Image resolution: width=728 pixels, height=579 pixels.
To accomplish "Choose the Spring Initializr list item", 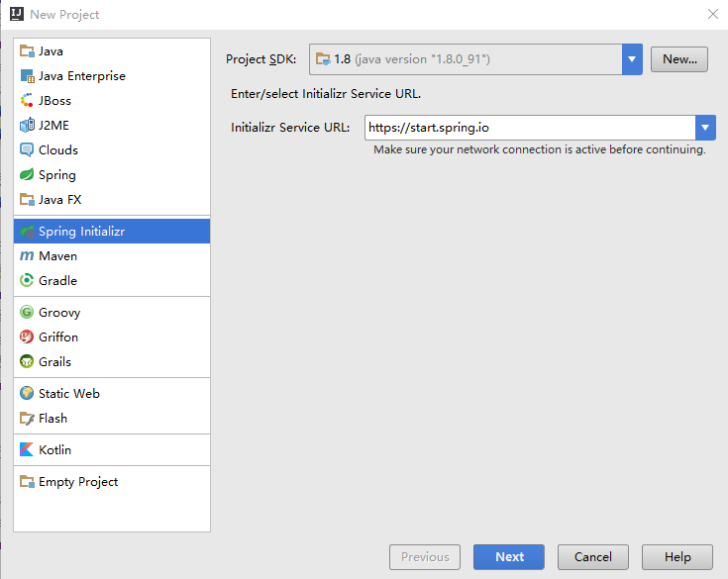I will [81, 232].
